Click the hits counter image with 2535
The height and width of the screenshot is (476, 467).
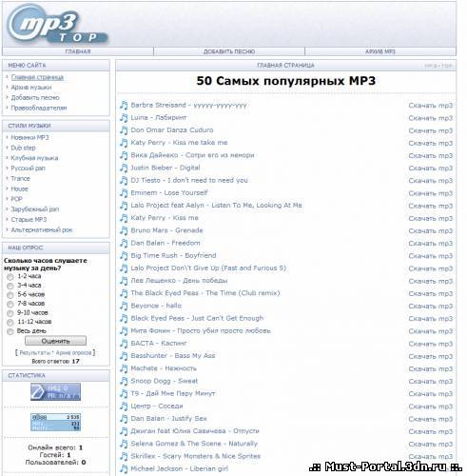55,422
